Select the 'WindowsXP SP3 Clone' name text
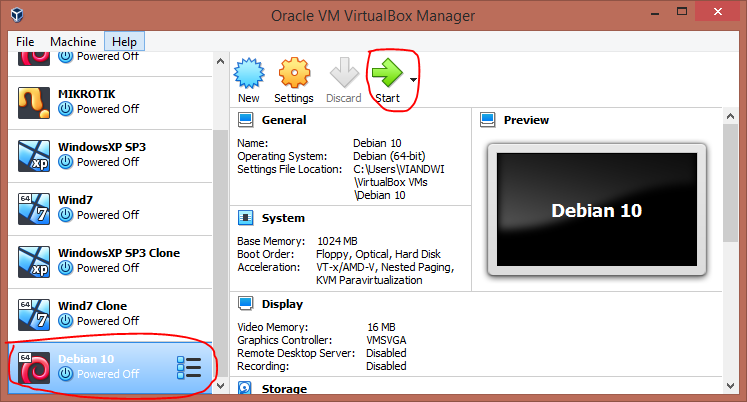The height and width of the screenshot is (402, 747). tap(119, 253)
